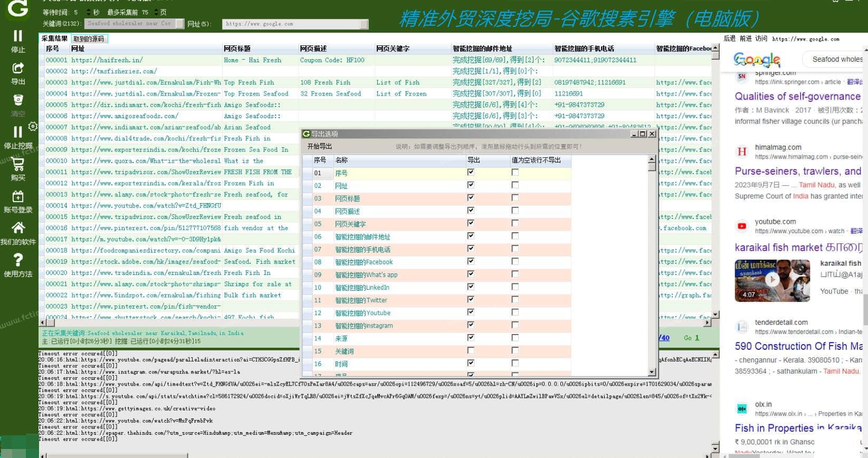Image resolution: width=868 pixels, height=458 pixels.
Task: Click 访问 visit button in browser pane
Action: point(761,39)
